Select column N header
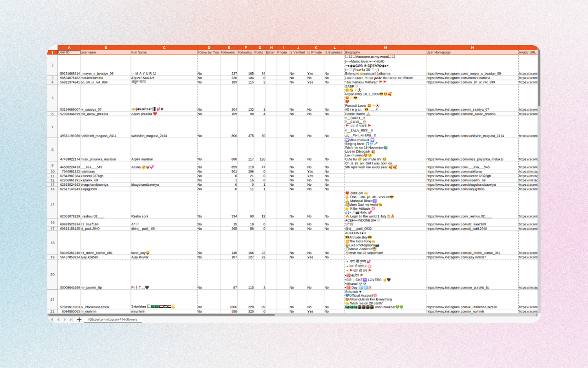This screenshot has width=588, height=368. (x=472, y=47)
